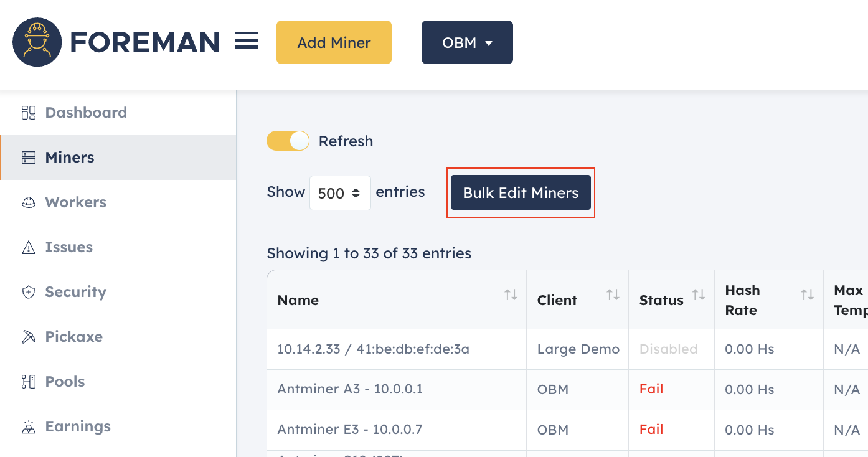Click the Add Miner button
Viewport: 868px width, 457px height.
pos(334,42)
